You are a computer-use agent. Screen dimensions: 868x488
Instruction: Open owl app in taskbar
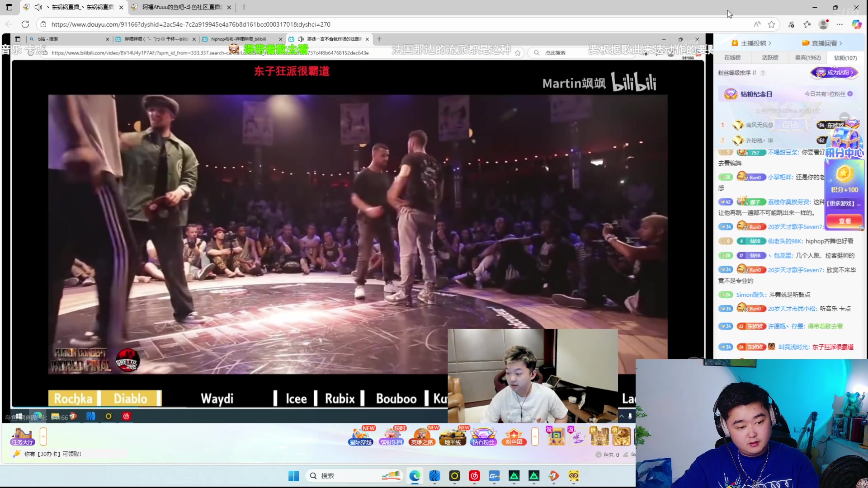pos(574,476)
